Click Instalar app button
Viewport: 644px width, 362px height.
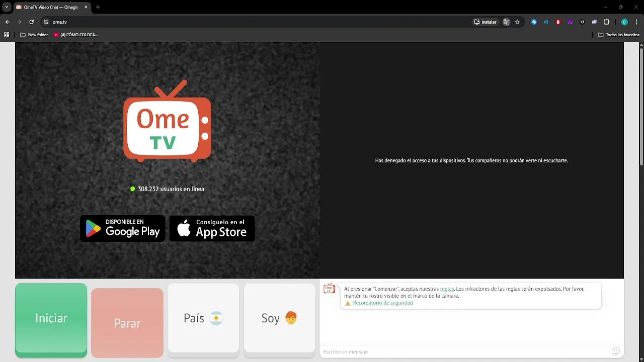pyautogui.click(x=485, y=22)
